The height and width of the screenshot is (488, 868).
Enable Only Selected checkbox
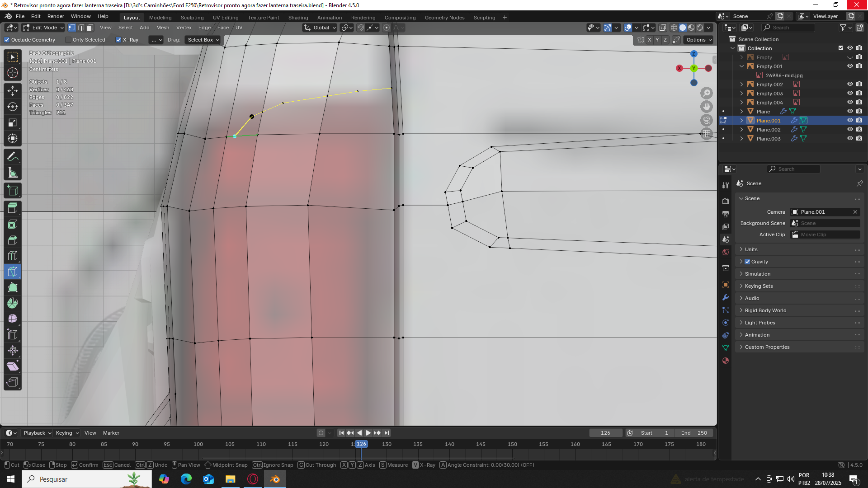[x=69, y=40]
